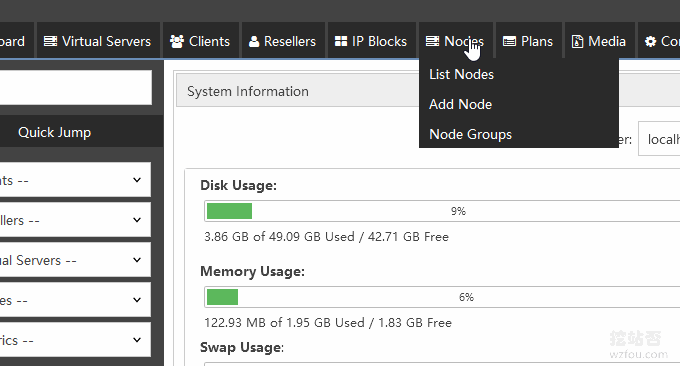Image resolution: width=680 pixels, height=366 pixels.
Task: Open the Virtual Servers menu
Action: 98,40
